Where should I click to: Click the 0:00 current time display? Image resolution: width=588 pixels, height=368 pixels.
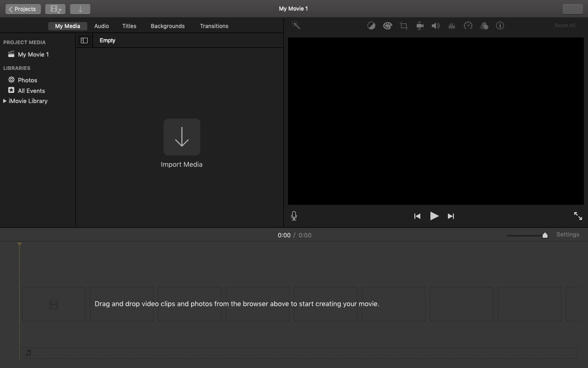(284, 235)
